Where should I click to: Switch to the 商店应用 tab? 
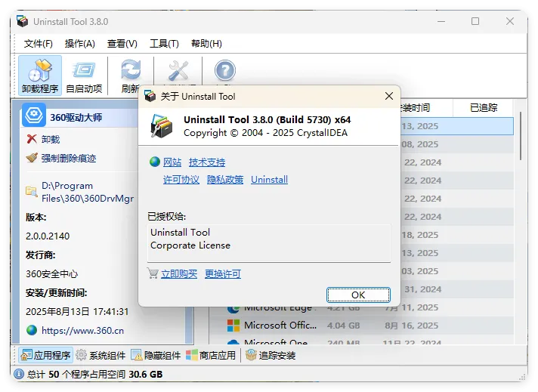click(211, 355)
